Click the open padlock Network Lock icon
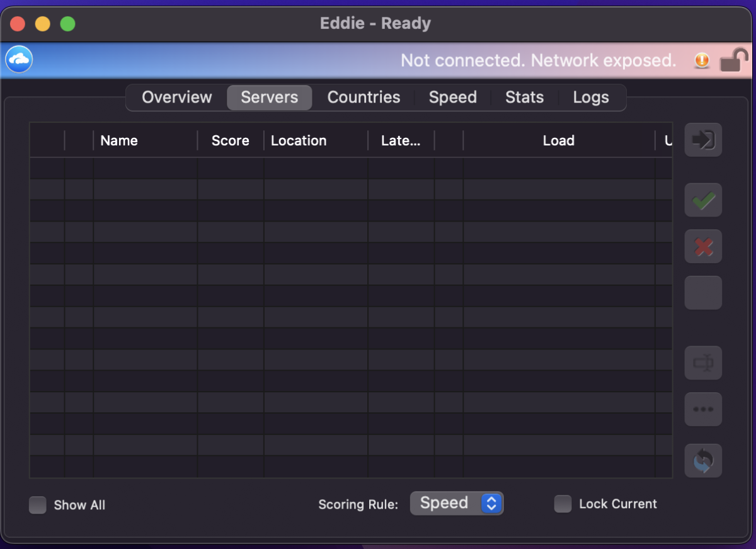 733,60
